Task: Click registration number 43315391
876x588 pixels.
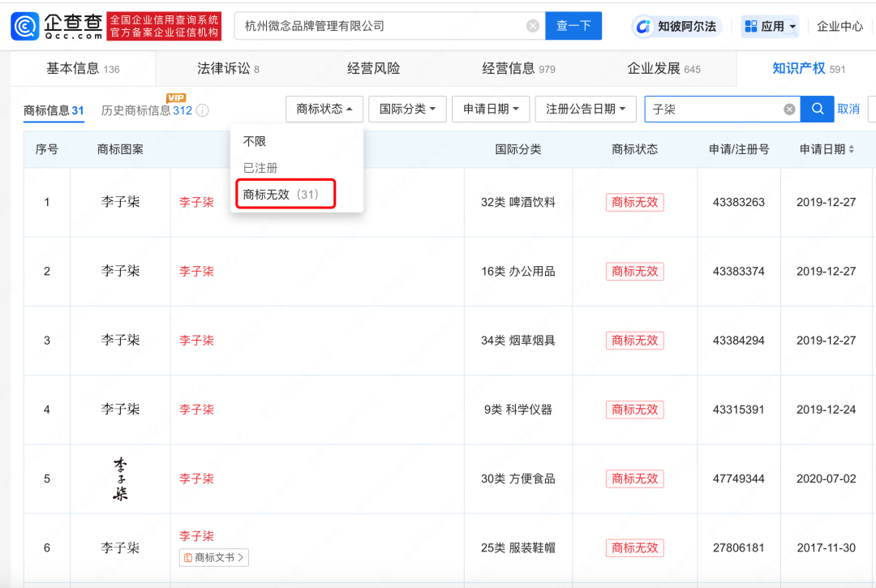Action: (x=739, y=410)
